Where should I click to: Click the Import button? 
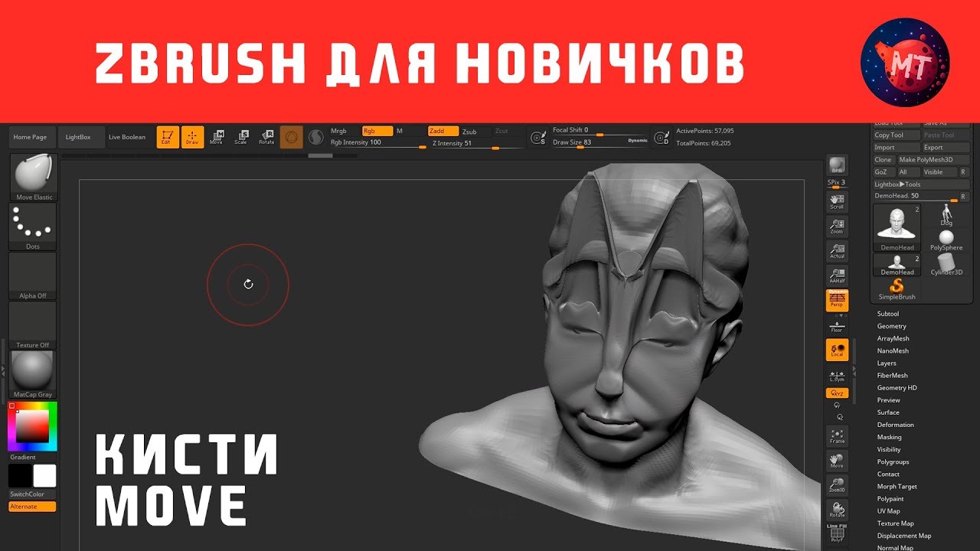tap(897, 147)
